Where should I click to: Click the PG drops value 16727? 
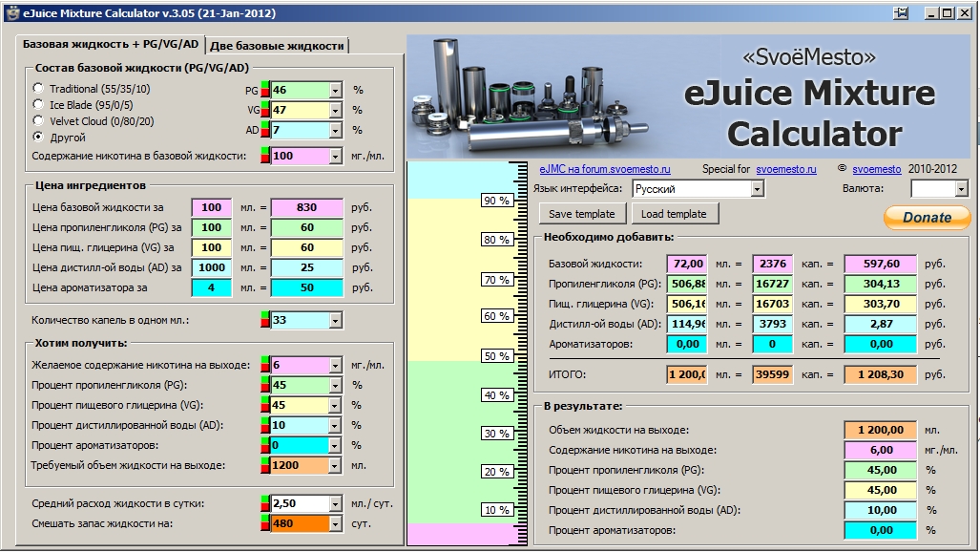773,284
